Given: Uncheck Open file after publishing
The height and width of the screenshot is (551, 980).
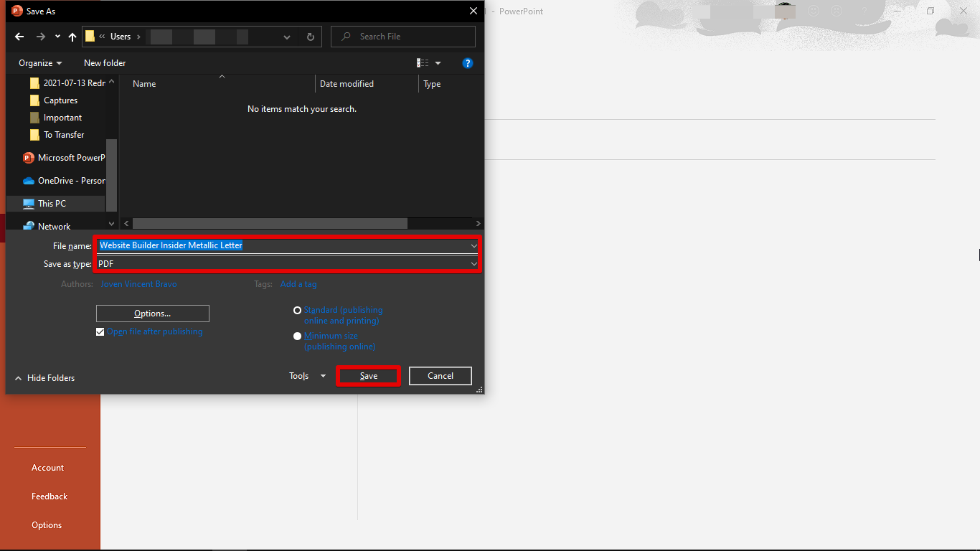Looking at the screenshot, I should pos(100,331).
